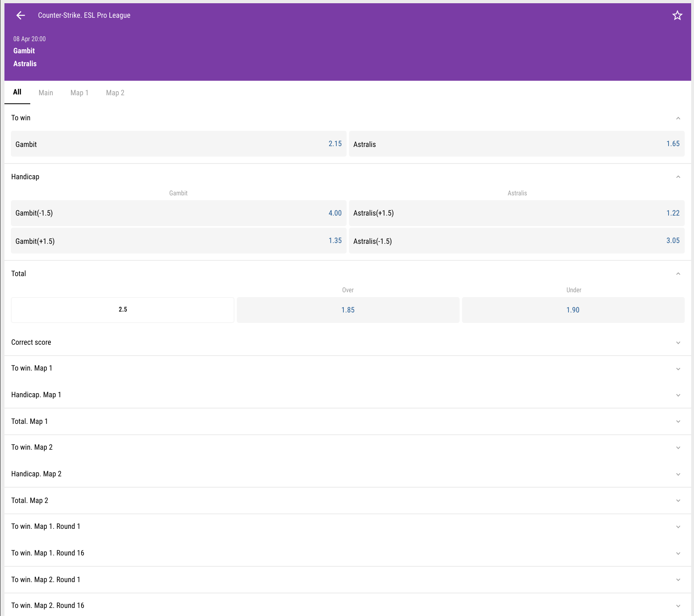Open the Map 2 tab
694x616 pixels.
[115, 93]
